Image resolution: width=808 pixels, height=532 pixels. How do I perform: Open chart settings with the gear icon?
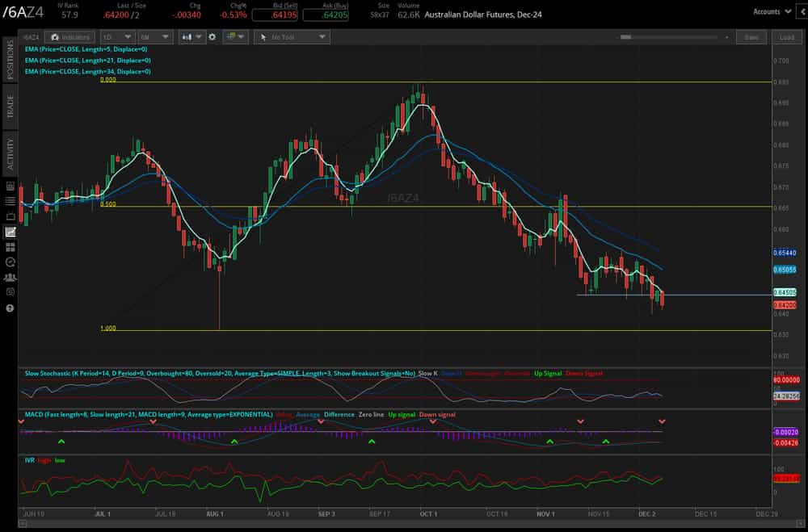point(210,36)
